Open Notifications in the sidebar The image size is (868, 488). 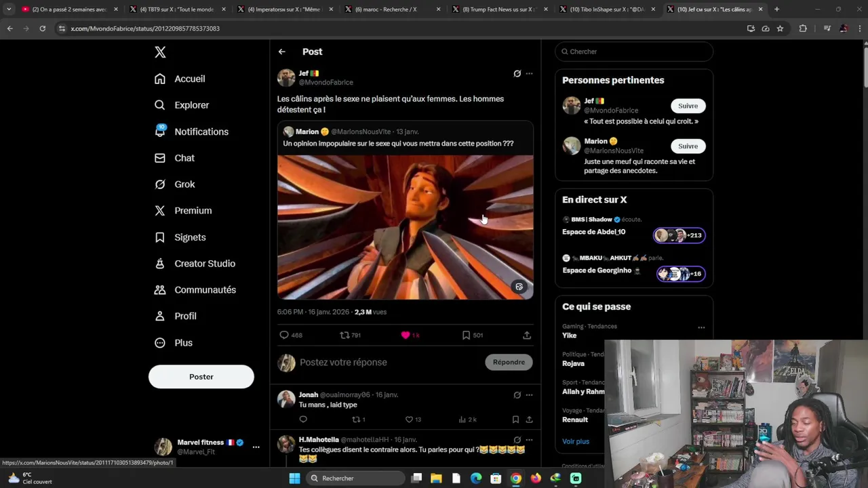pos(191,131)
